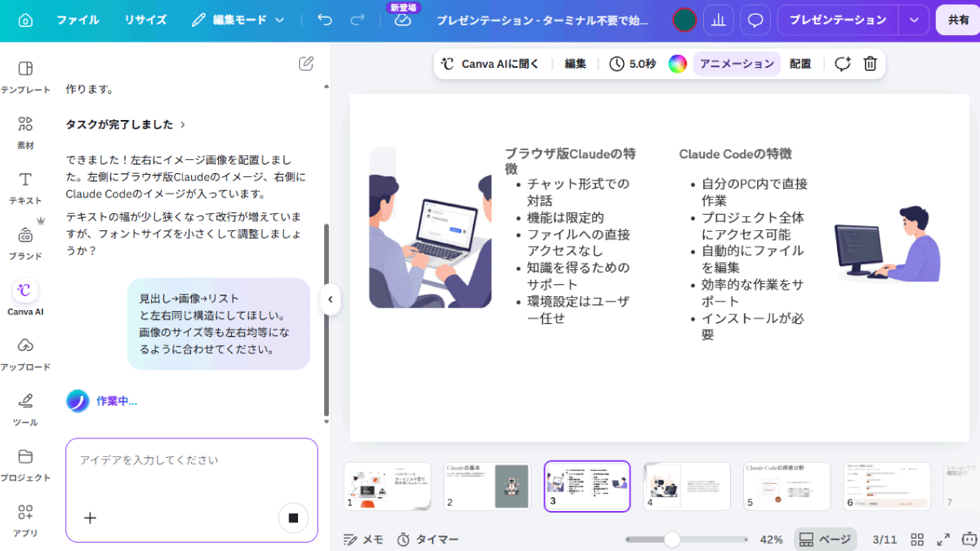
Task: Open the タイマー timer
Action: (427, 540)
